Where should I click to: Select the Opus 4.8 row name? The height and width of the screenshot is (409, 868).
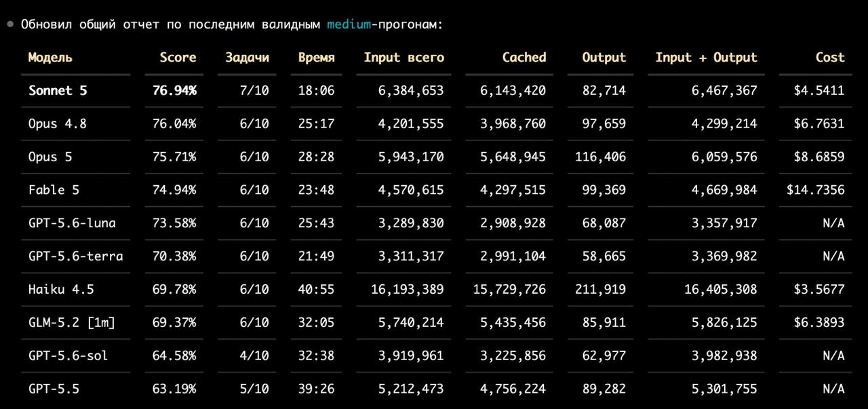(x=58, y=123)
